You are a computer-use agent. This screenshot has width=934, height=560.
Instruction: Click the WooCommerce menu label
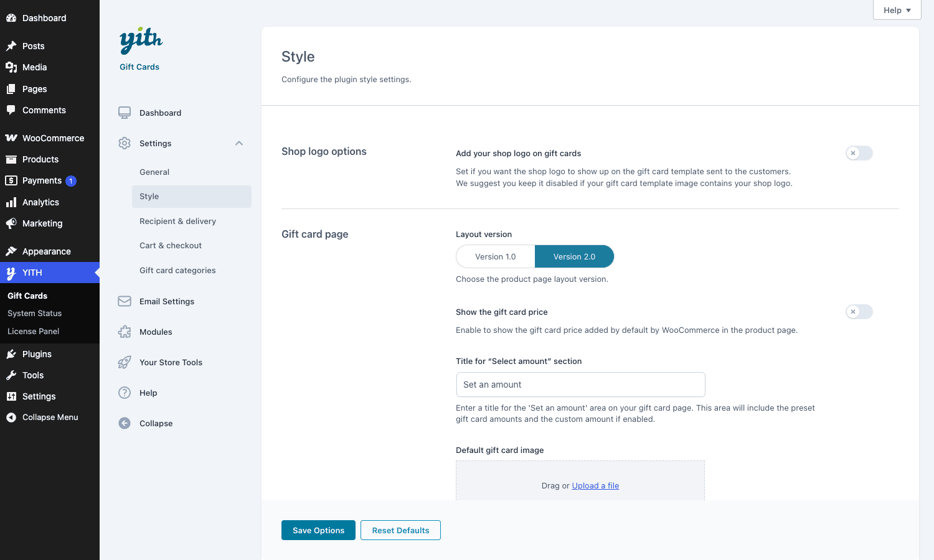53,138
